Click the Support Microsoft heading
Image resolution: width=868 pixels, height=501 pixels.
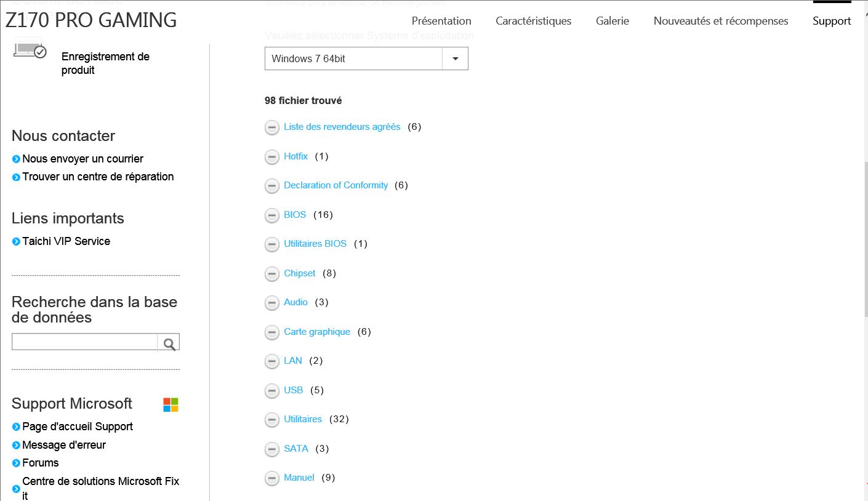(72, 404)
